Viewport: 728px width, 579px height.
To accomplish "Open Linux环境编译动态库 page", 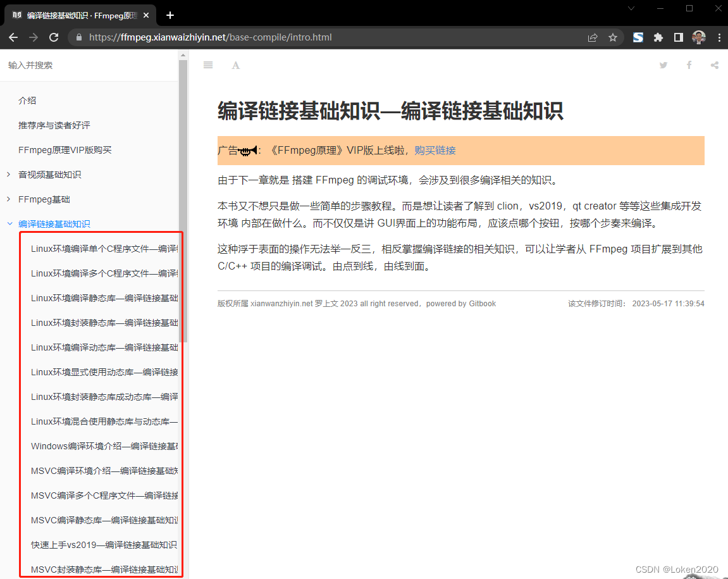I will [104, 347].
